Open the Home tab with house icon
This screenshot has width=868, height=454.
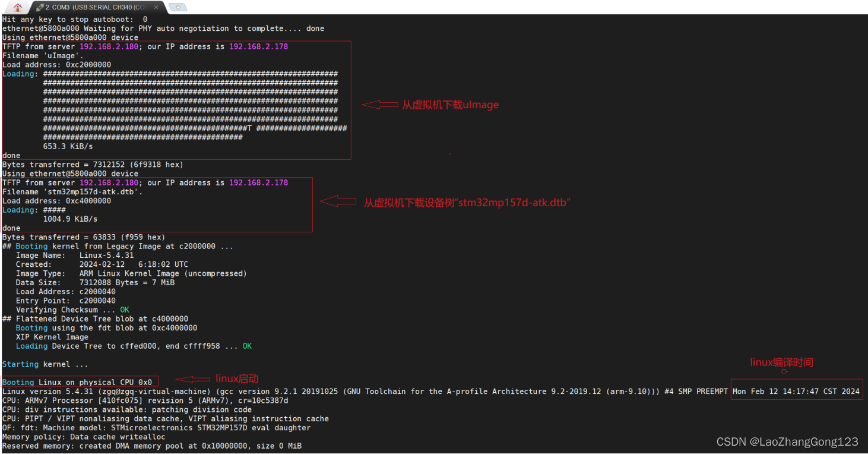tap(18, 7)
